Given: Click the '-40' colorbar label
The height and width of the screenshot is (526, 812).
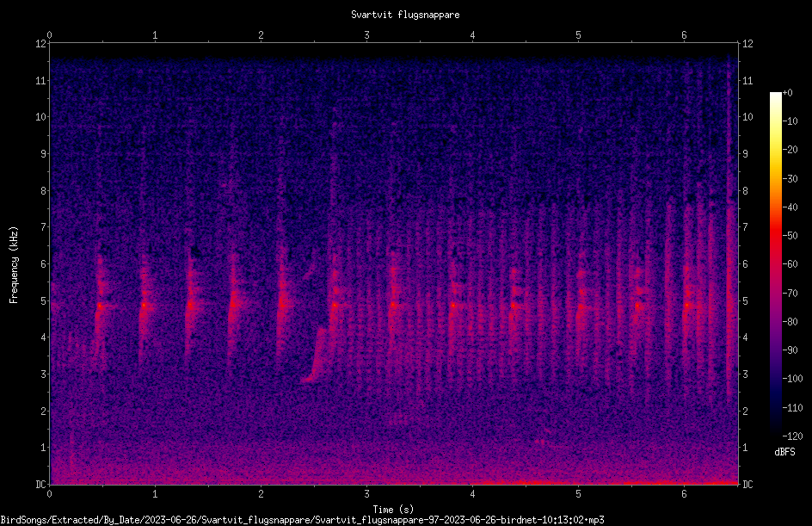Looking at the screenshot, I should click(x=790, y=207).
